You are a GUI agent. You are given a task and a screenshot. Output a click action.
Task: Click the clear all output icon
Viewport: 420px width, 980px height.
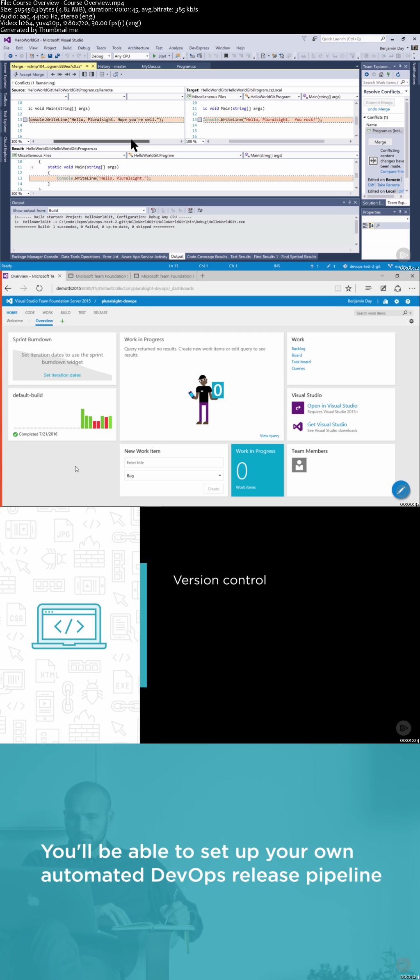[190, 210]
